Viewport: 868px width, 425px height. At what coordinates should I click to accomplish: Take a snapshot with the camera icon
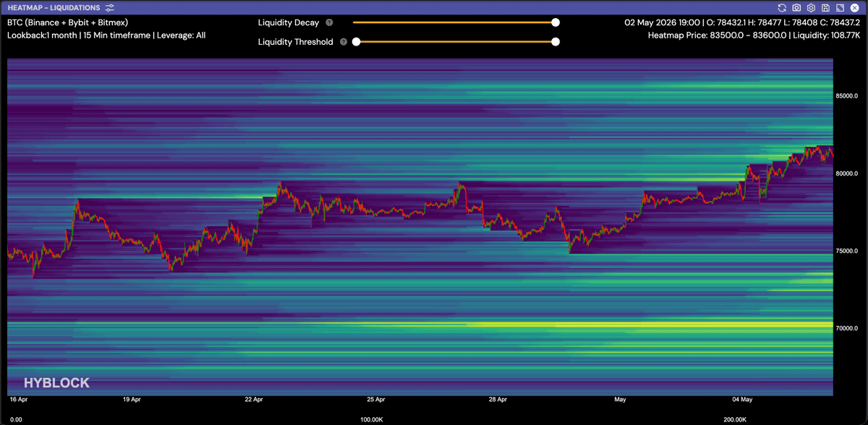[x=796, y=7]
